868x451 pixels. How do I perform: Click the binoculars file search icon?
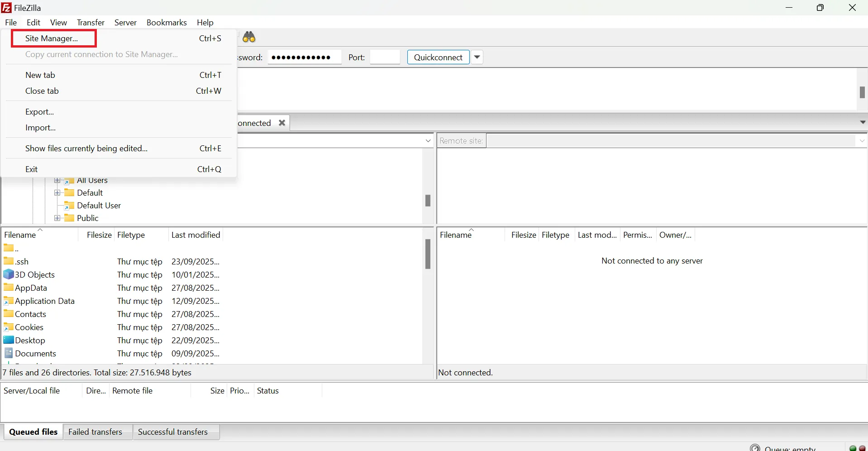click(x=249, y=37)
